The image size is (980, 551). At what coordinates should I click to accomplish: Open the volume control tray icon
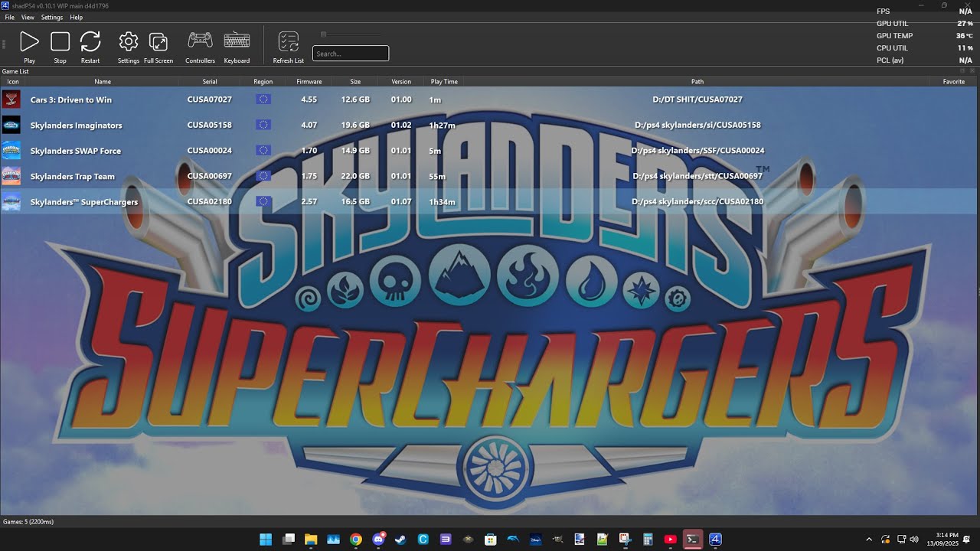click(914, 540)
